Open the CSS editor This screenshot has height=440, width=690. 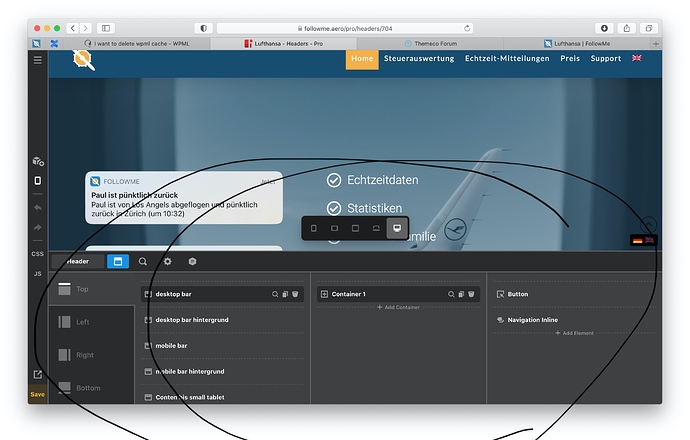click(x=38, y=254)
